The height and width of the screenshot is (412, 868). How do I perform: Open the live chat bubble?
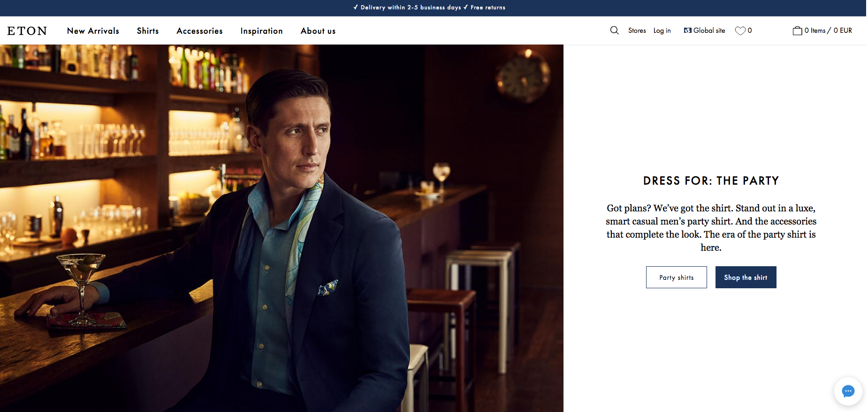click(848, 391)
